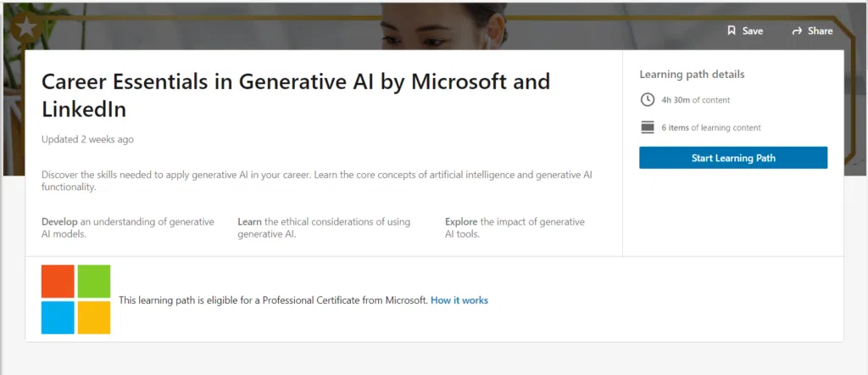Click the 'Learn the ethical considerations' text
This screenshot has width=868, height=375.
coord(324,227)
